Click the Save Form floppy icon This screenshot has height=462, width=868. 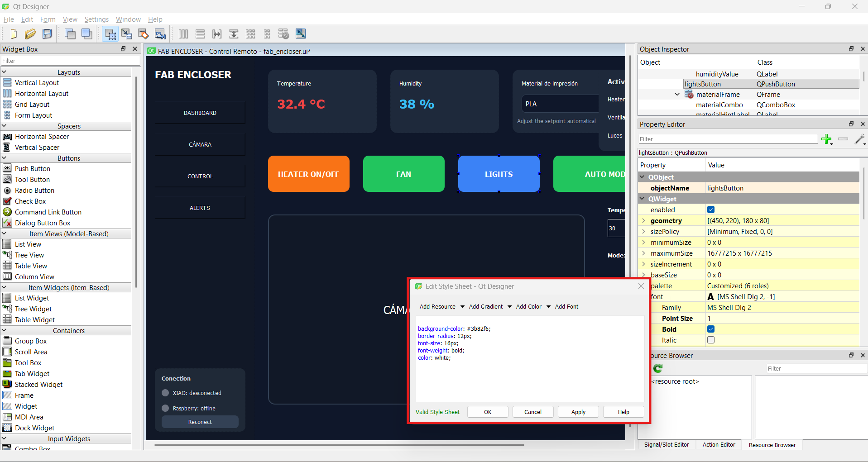point(47,34)
